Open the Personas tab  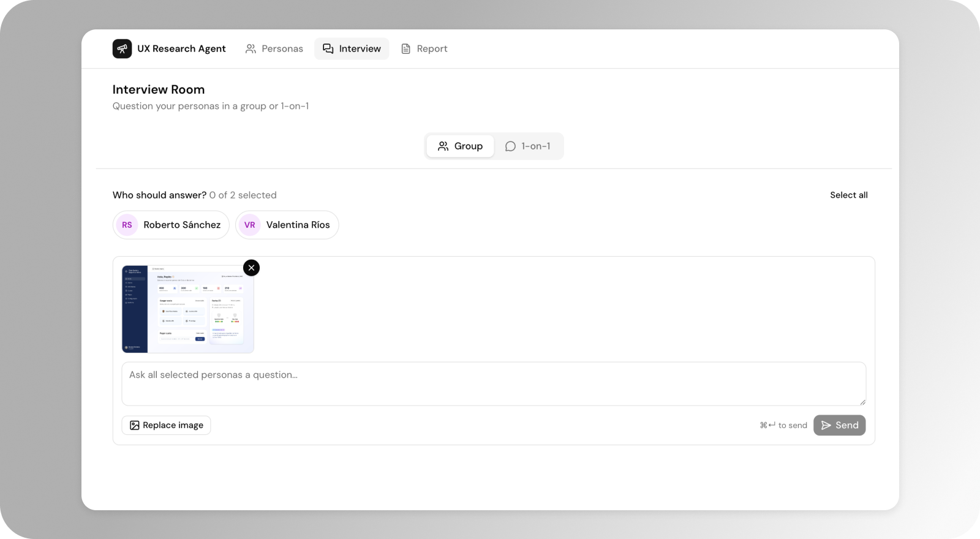click(274, 48)
